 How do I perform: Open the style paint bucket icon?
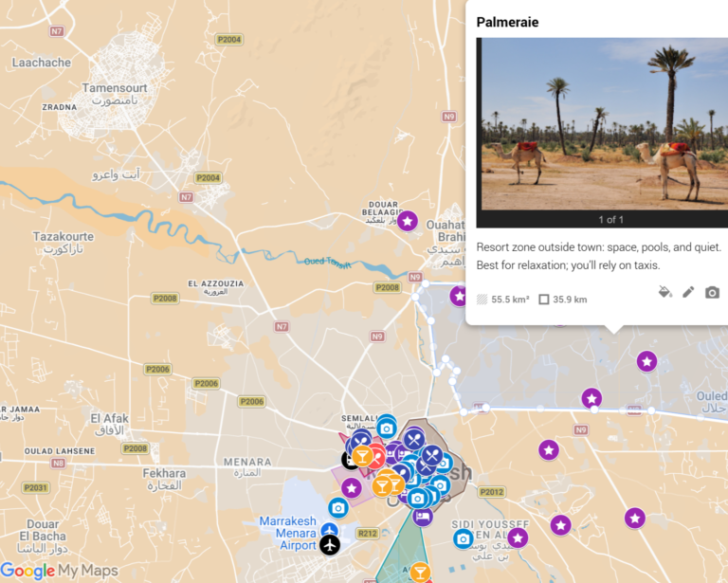pyautogui.click(x=664, y=292)
